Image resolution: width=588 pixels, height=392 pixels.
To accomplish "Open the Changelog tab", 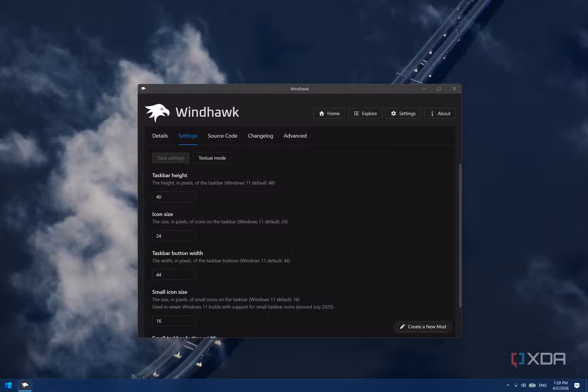I will [x=261, y=136].
